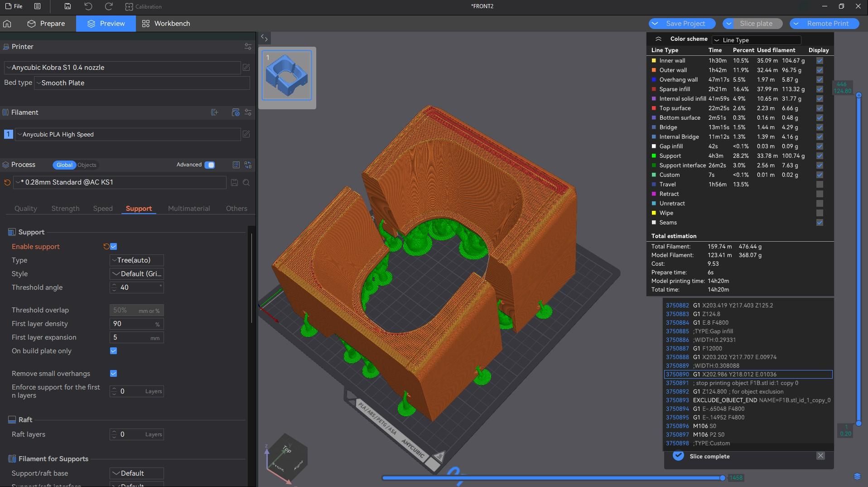Open the Color scheme Line Type dropdown
This screenshot has width=868, height=487.
coord(757,40)
